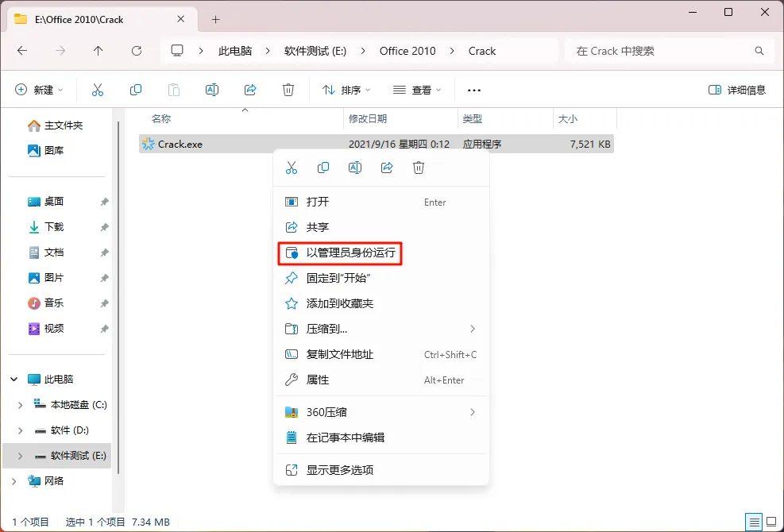Viewport: 784px width, 532px height.
Task: Unpin 桌面 using its pin icon
Action: [104, 202]
